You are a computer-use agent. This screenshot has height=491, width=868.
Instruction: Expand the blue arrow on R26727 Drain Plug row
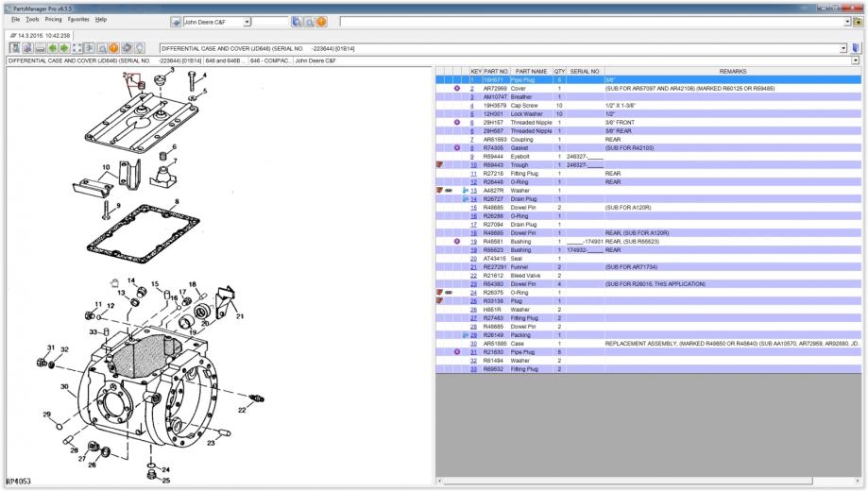coord(464,198)
